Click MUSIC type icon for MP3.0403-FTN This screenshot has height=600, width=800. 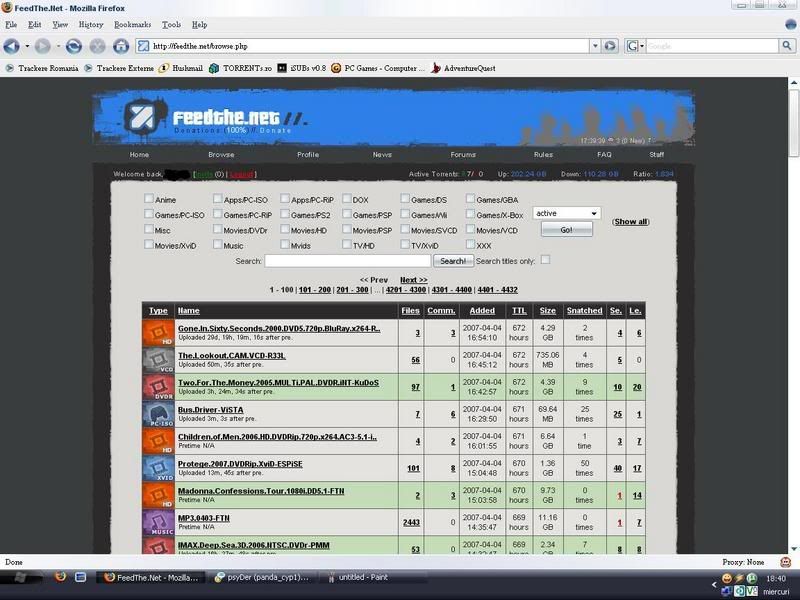(158, 522)
